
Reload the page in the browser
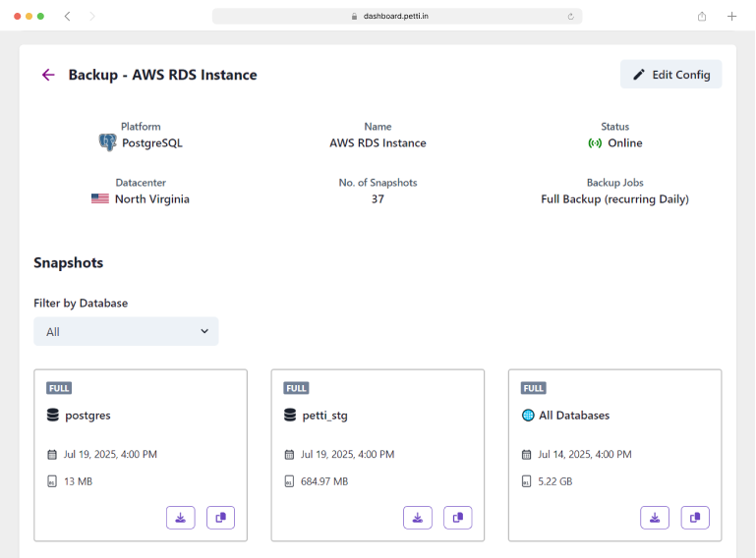coord(571,17)
